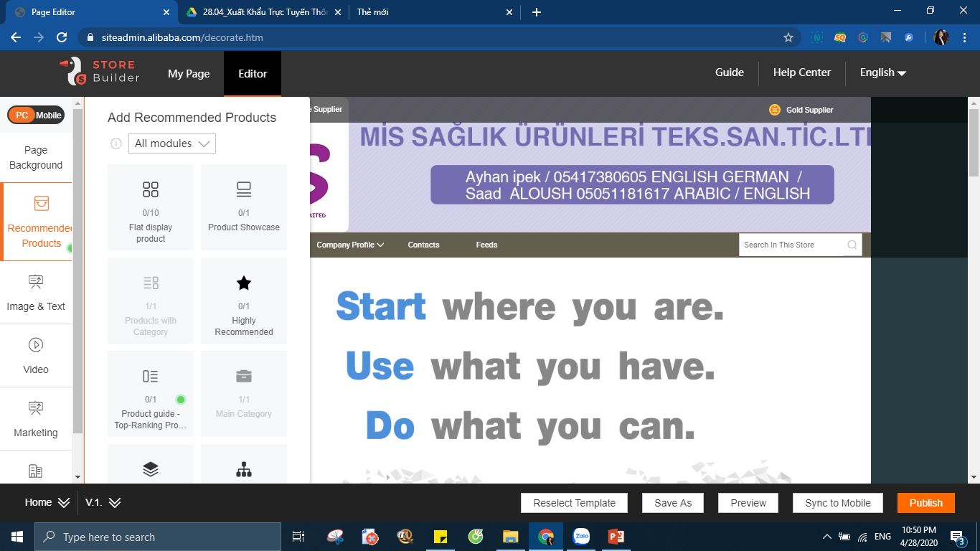Click the Gold Supplier badge icon
The height and width of the screenshot is (551, 980).
click(775, 110)
